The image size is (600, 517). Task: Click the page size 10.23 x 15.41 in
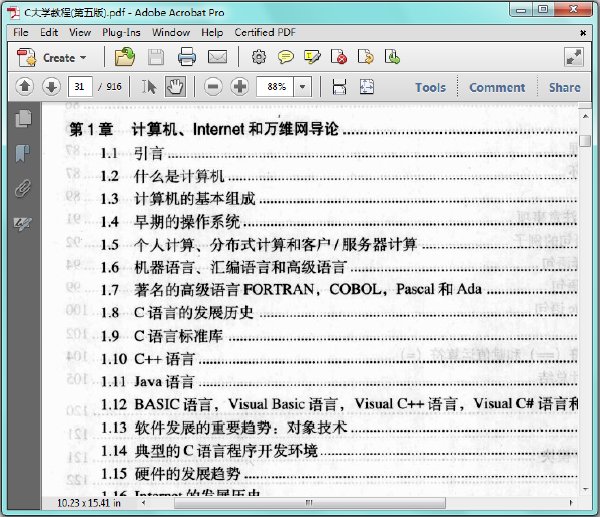point(89,503)
